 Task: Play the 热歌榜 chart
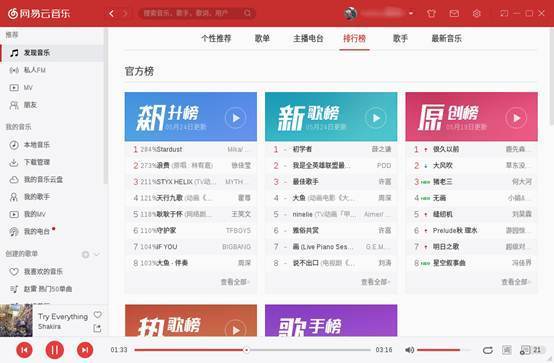click(x=235, y=329)
